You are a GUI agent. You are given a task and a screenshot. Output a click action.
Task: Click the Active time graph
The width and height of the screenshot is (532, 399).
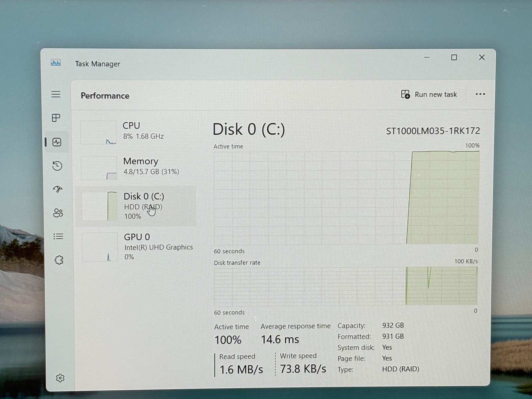[x=346, y=198]
